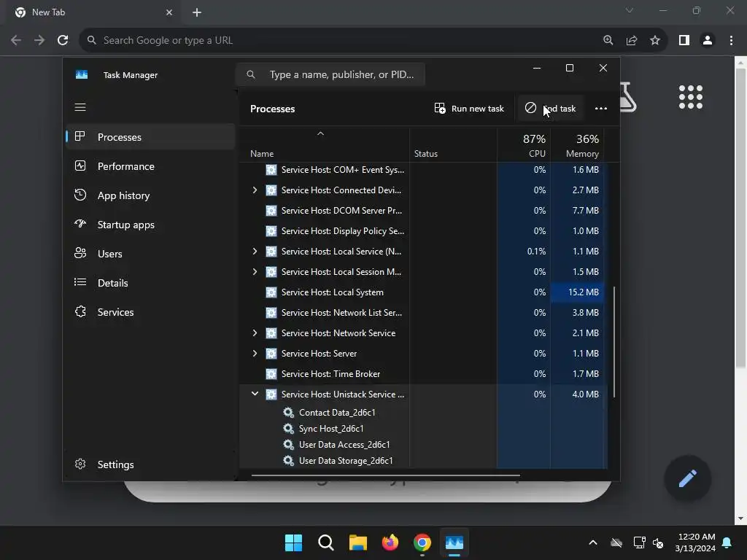Click the App history clock icon
Image resolution: width=747 pixels, height=560 pixels.
pyautogui.click(x=80, y=195)
